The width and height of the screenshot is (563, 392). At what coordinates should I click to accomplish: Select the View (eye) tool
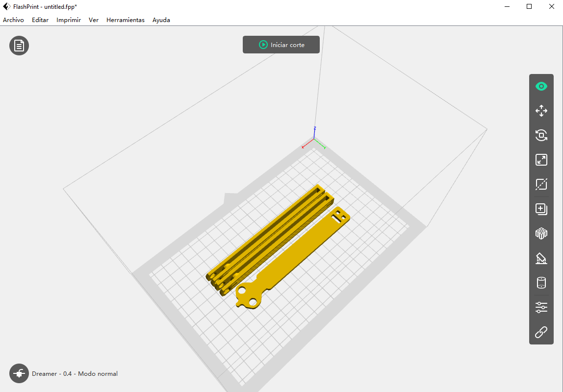[541, 86]
